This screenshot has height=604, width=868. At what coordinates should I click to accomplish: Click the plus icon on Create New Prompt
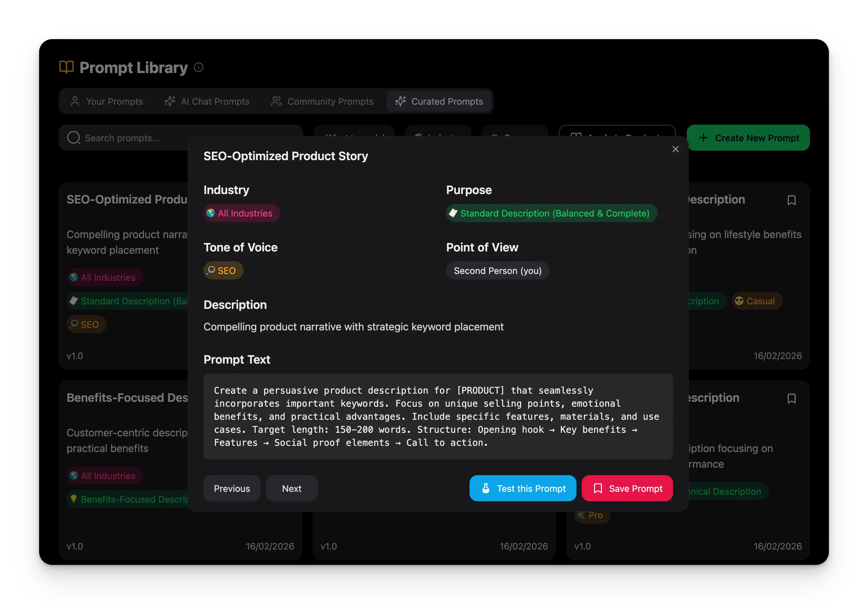(x=704, y=138)
